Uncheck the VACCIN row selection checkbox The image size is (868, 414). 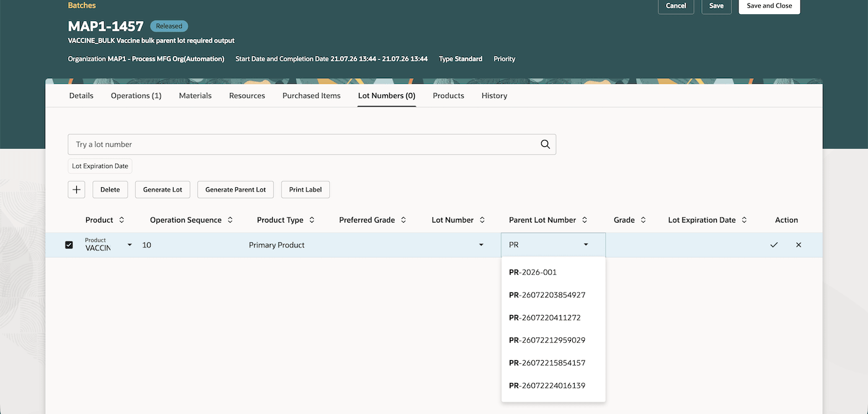click(x=69, y=245)
